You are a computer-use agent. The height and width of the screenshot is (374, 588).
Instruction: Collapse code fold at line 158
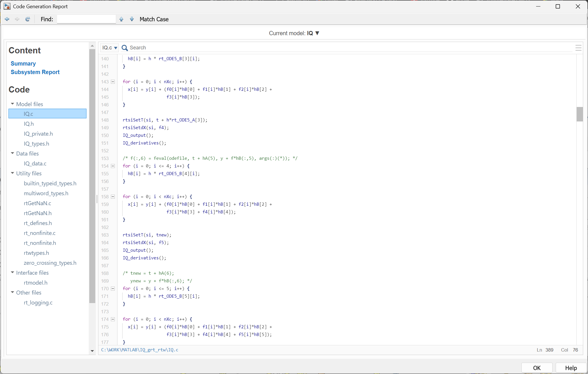(x=113, y=197)
